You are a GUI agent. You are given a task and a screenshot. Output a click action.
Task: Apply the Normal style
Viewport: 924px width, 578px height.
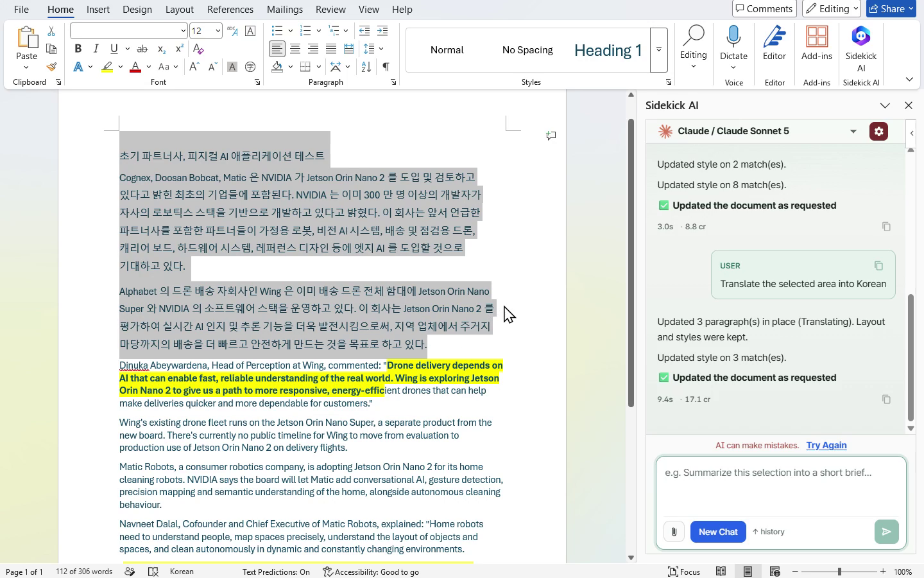tap(447, 50)
